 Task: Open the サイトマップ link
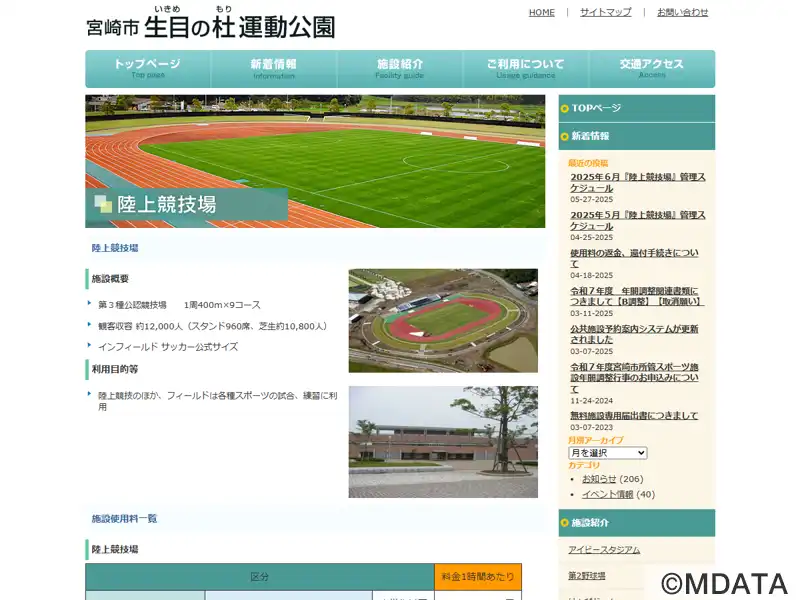[606, 12]
